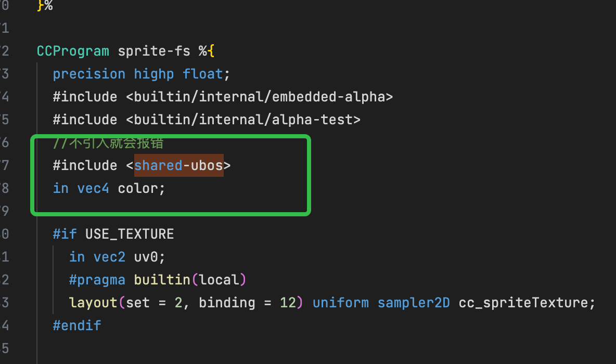This screenshot has height=364, width=616.
Task: Click the layout qualifier keyword
Action: tap(93, 303)
